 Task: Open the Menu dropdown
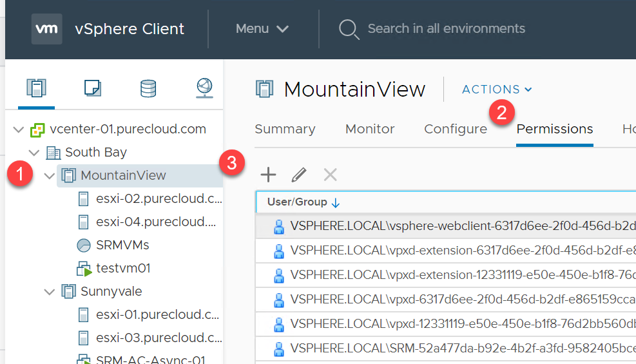tap(262, 29)
